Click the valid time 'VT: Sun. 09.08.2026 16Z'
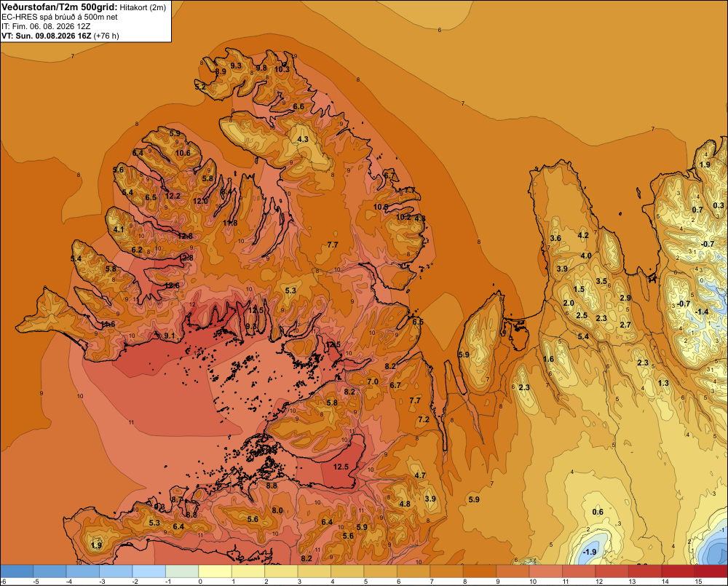This screenshot has height=586, width=728. pos(47,36)
